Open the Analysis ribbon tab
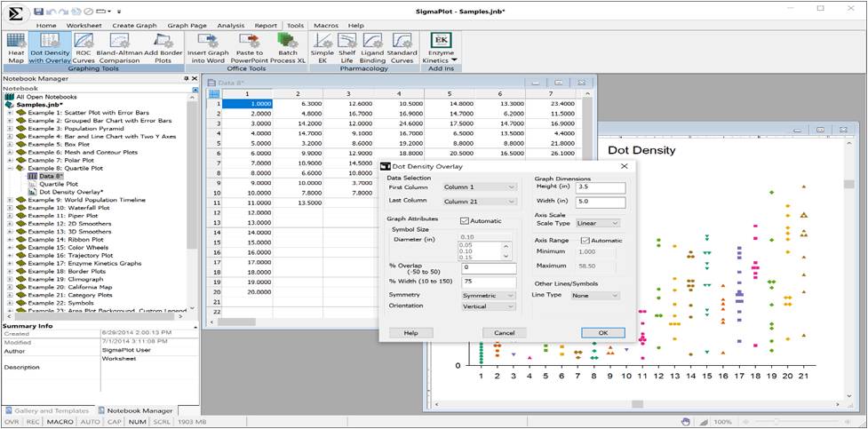 click(x=229, y=26)
